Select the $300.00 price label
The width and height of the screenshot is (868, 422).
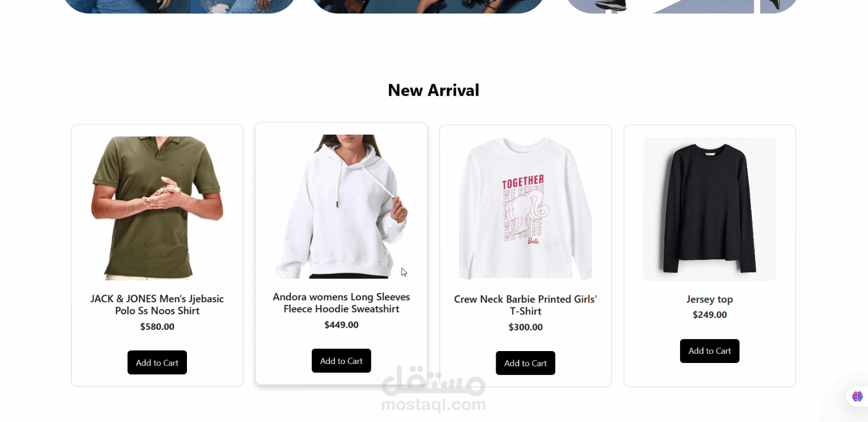526,327
